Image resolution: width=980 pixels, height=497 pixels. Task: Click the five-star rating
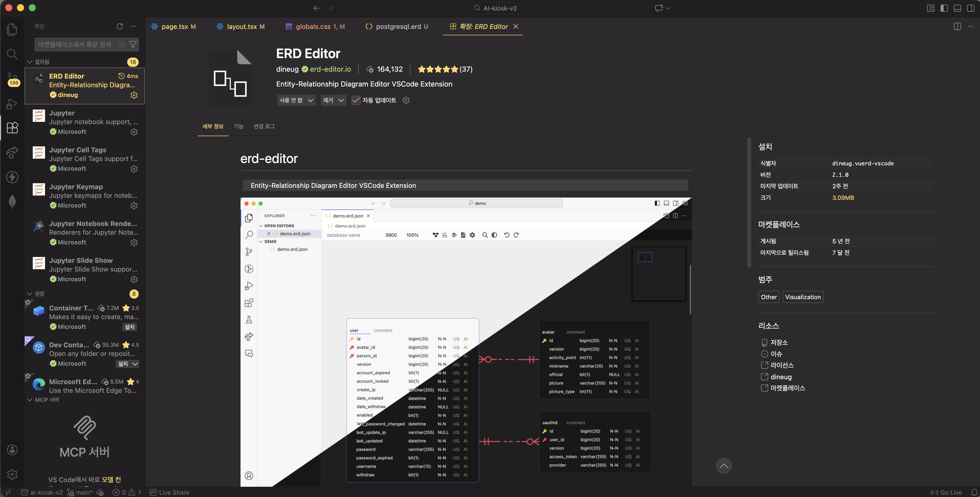click(445, 69)
